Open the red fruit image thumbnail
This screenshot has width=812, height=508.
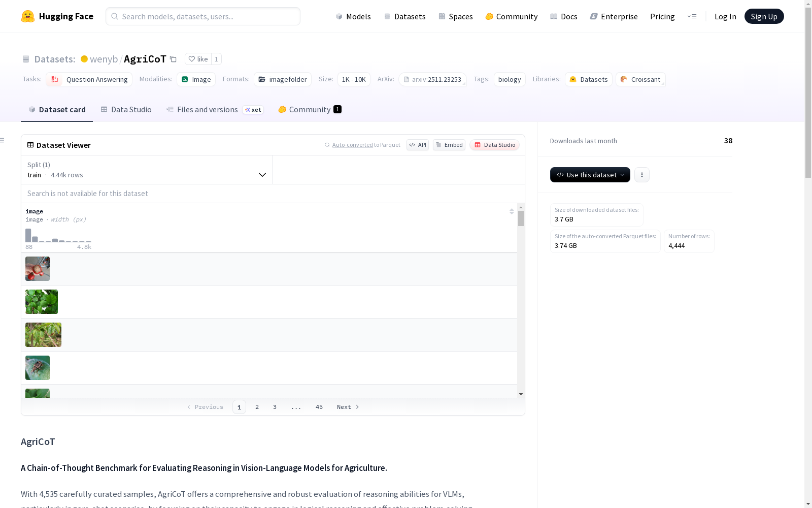coord(38,269)
